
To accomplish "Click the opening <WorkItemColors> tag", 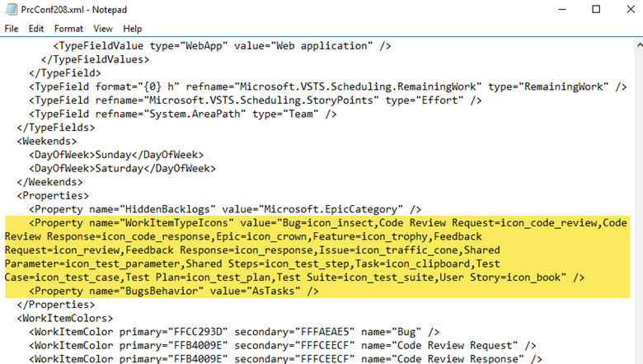I will pos(65,318).
